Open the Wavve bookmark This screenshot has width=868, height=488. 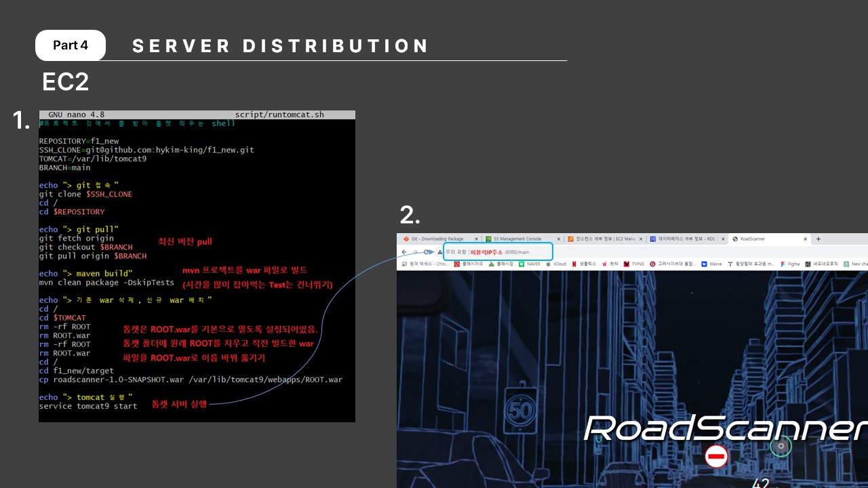[x=712, y=264]
